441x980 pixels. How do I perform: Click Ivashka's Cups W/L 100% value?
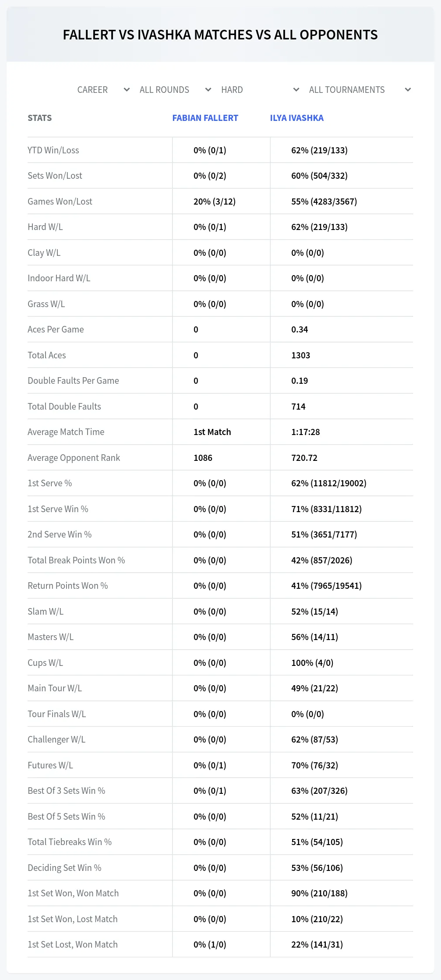312,663
